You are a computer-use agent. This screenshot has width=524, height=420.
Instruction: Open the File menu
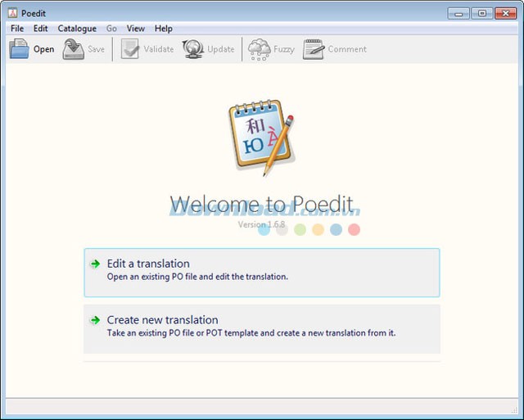pyautogui.click(x=17, y=29)
